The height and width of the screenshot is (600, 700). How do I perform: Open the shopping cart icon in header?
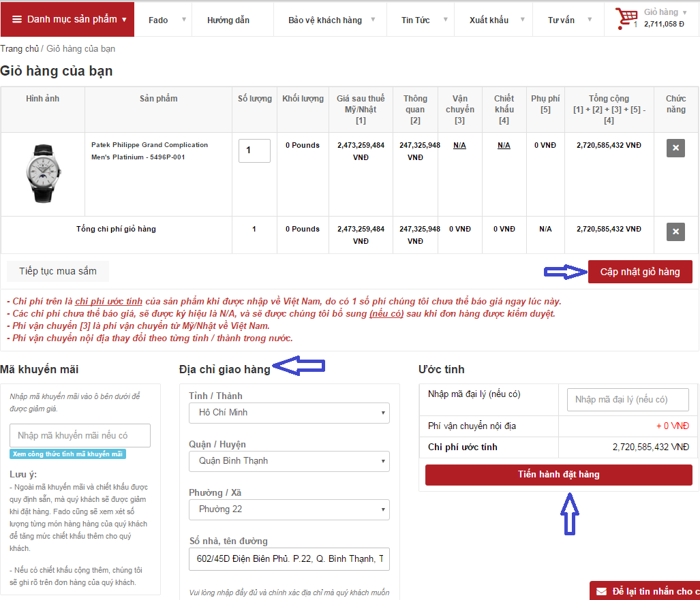click(x=626, y=18)
